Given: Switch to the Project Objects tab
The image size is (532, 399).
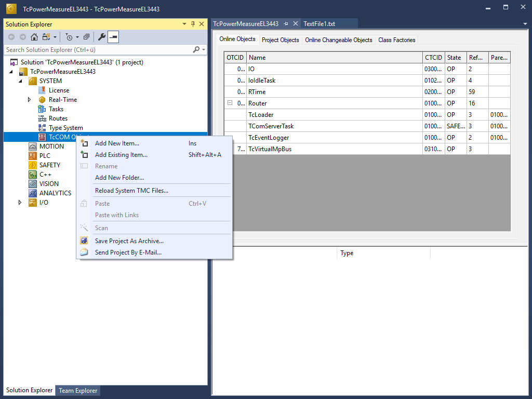Looking at the screenshot, I should click(x=280, y=40).
